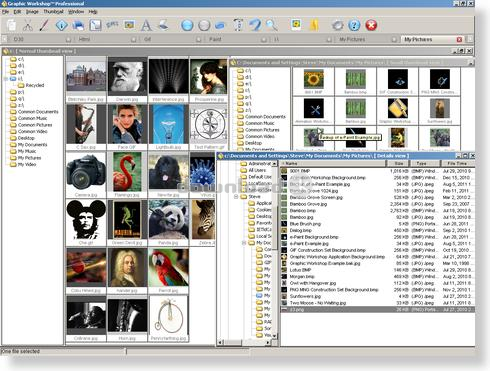Select Common Pictures in left tree
The height and width of the screenshot is (371, 490).
(x=35, y=125)
